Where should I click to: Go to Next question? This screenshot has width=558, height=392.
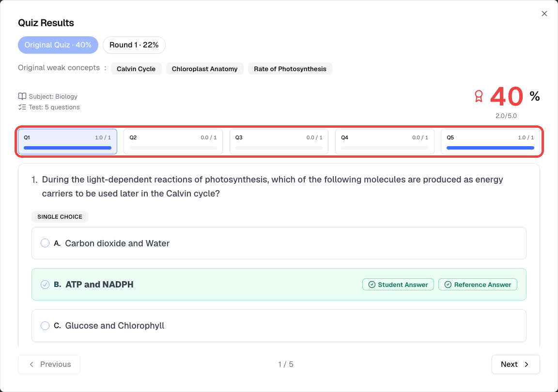click(516, 364)
